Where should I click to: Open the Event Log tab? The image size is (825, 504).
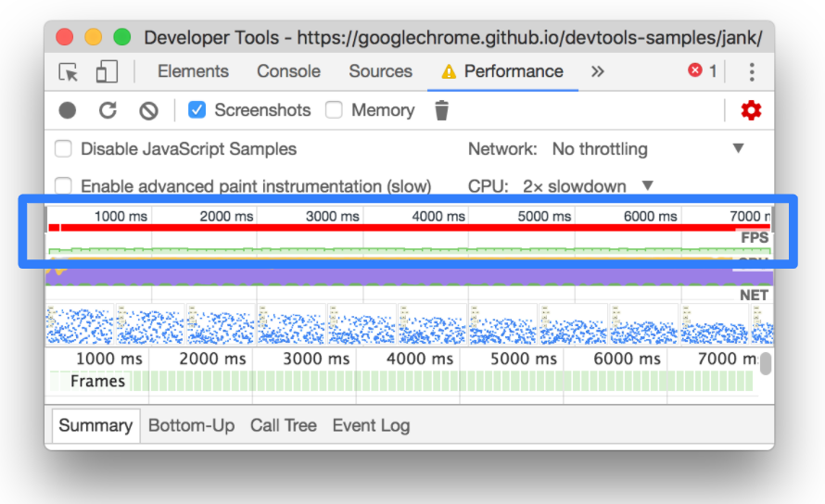(x=371, y=425)
